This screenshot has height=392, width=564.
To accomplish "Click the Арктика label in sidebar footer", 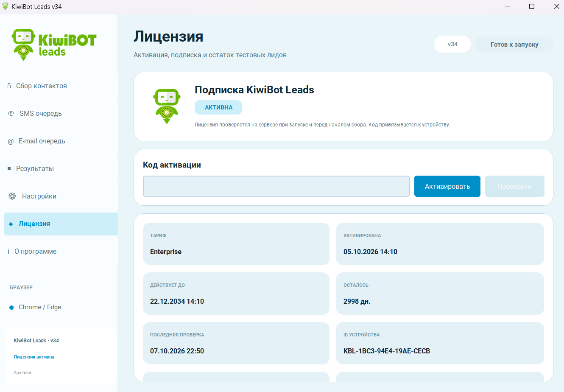I will tap(22, 372).
